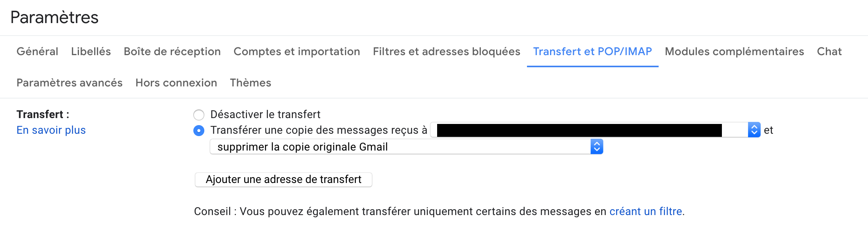Open Paramètres avancés tab
The image size is (868, 226).
70,83
